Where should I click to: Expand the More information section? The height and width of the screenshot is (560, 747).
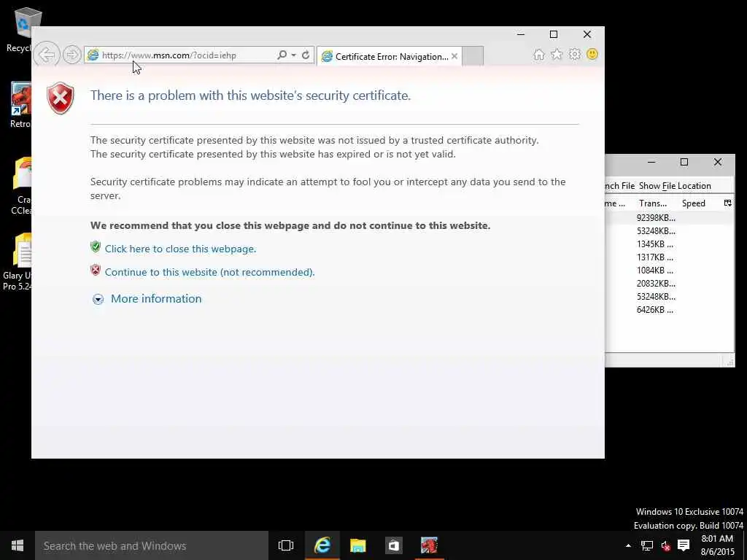[98, 299]
